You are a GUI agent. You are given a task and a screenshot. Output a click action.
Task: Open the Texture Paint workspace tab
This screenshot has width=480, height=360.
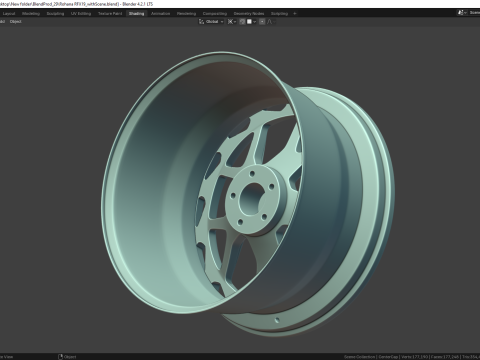(110, 14)
